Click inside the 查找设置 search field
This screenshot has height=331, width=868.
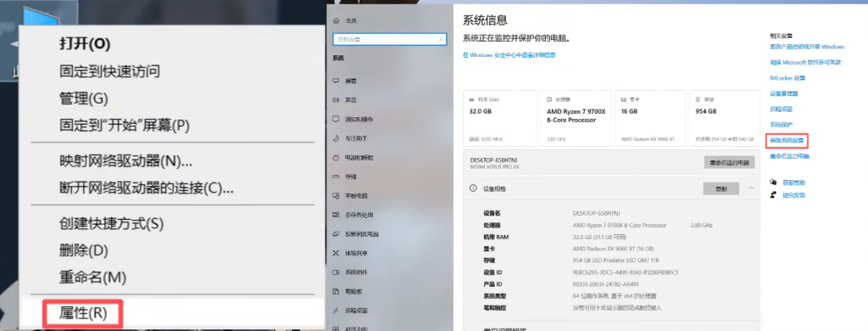point(389,39)
